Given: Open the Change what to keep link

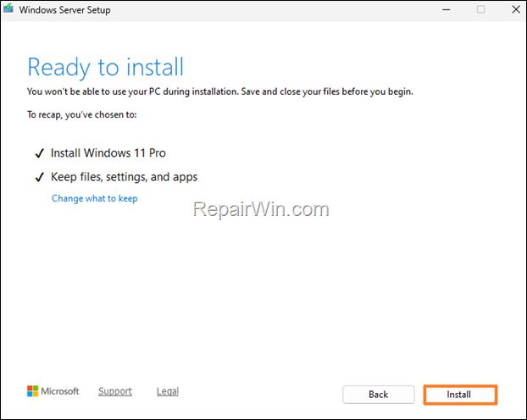Looking at the screenshot, I should point(94,199).
